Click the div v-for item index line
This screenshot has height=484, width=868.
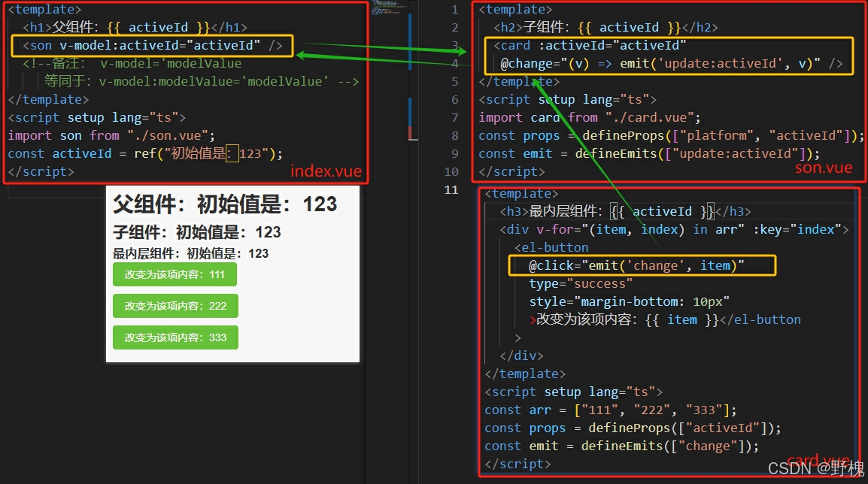pyautogui.click(x=674, y=229)
